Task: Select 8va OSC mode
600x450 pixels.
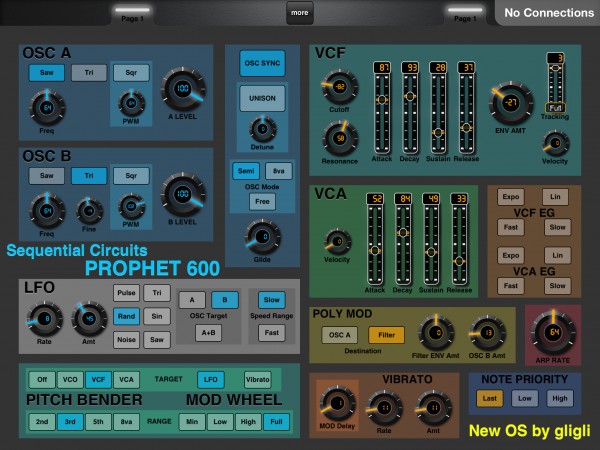Action: tap(279, 171)
